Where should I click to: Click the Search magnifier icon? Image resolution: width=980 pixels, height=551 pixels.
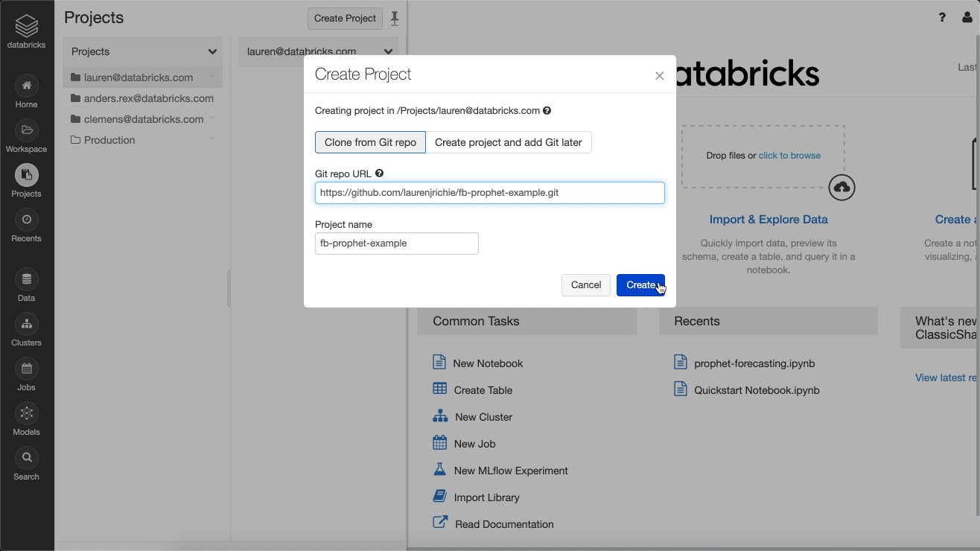pos(26,458)
